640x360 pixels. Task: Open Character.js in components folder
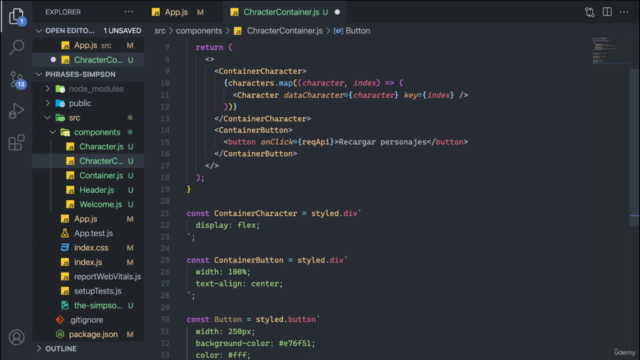pyautogui.click(x=88, y=147)
